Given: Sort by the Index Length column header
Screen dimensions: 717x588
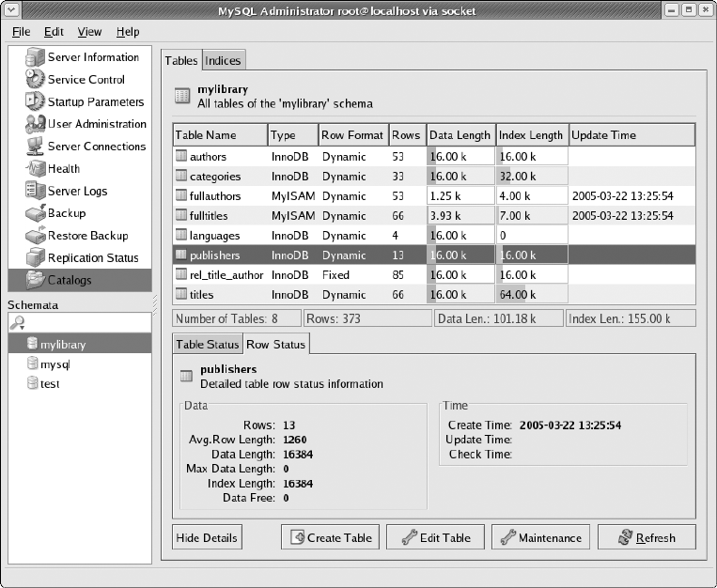Looking at the screenshot, I should [533, 135].
